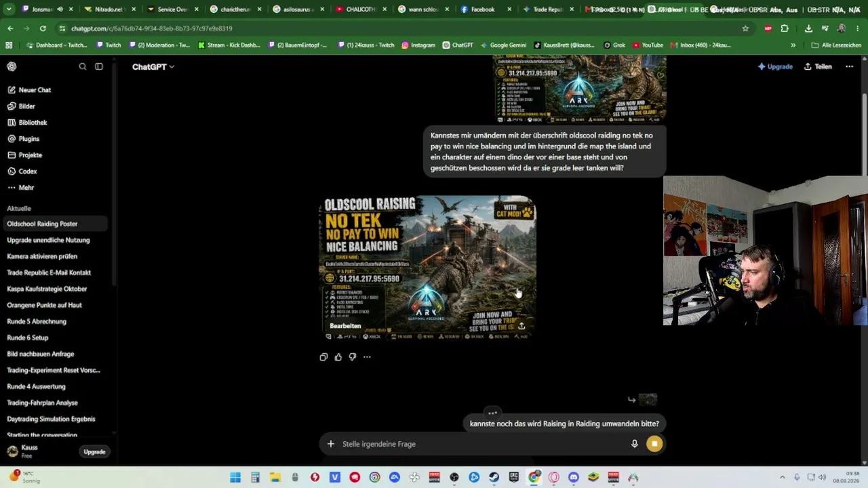
Task: Share the generated poster image
Action: click(521, 326)
